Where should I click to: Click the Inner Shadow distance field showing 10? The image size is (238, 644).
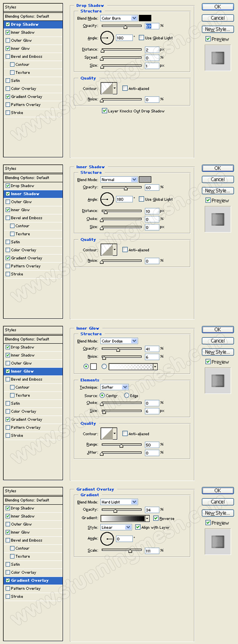[x=152, y=211]
